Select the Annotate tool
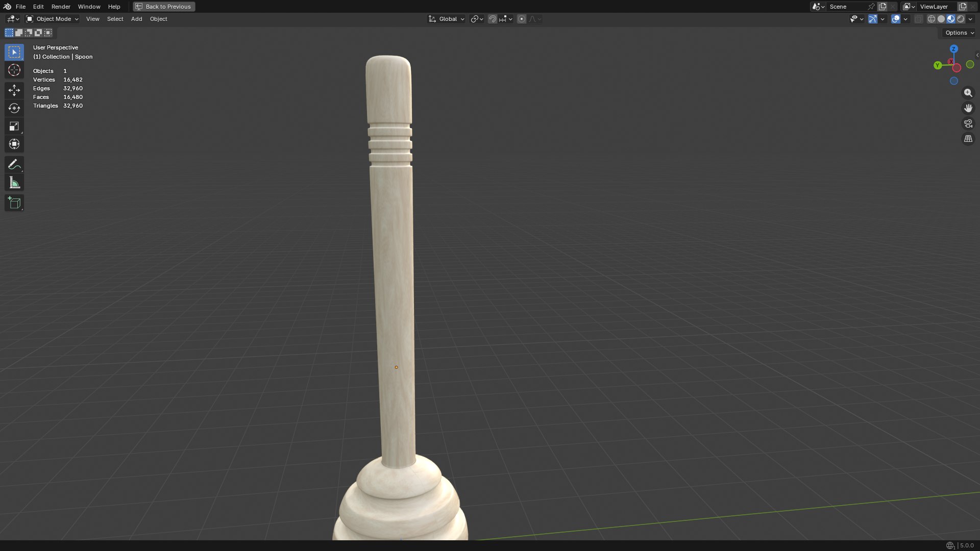Screen dimensions: 980x551 [14, 164]
